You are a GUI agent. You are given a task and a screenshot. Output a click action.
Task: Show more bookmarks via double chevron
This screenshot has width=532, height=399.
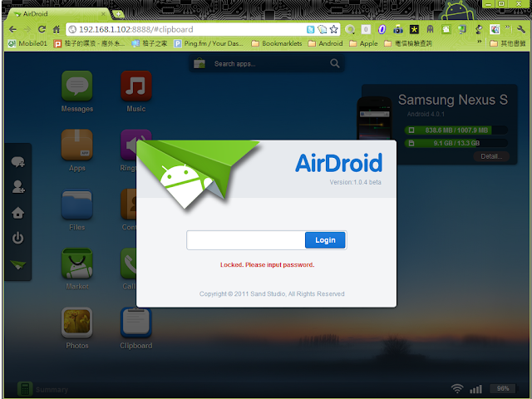point(480,42)
